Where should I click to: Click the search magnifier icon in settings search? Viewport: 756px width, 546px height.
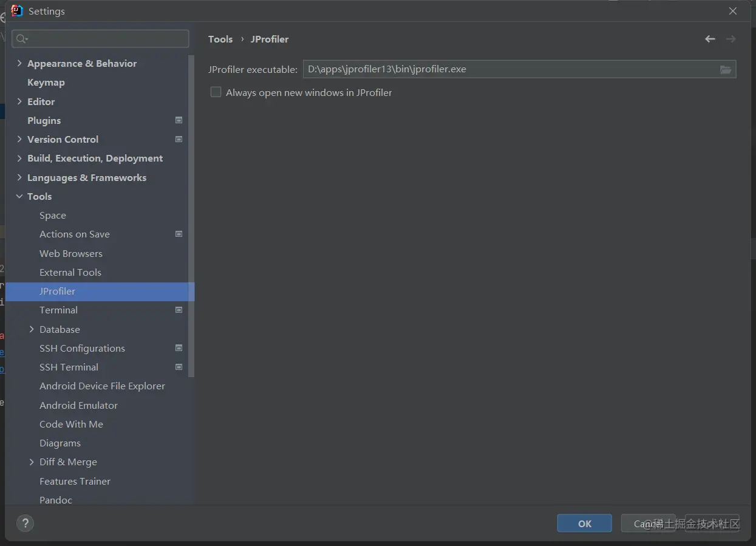coord(22,39)
